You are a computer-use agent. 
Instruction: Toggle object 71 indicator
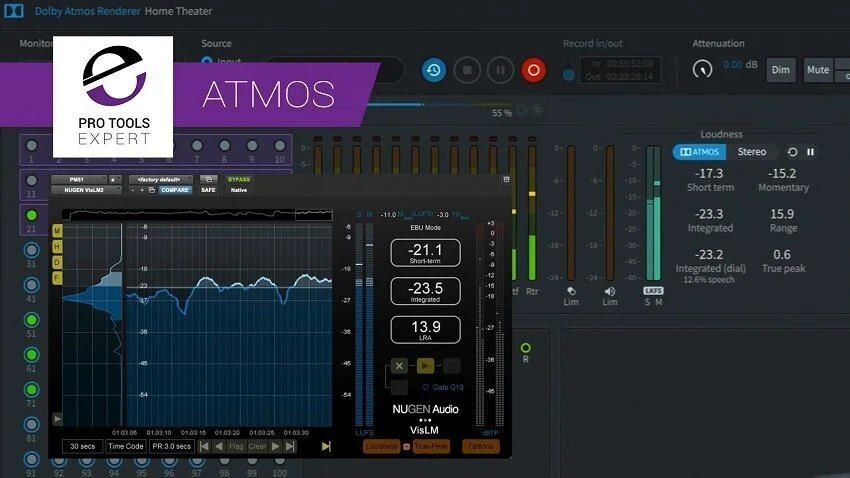pyautogui.click(x=31, y=389)
